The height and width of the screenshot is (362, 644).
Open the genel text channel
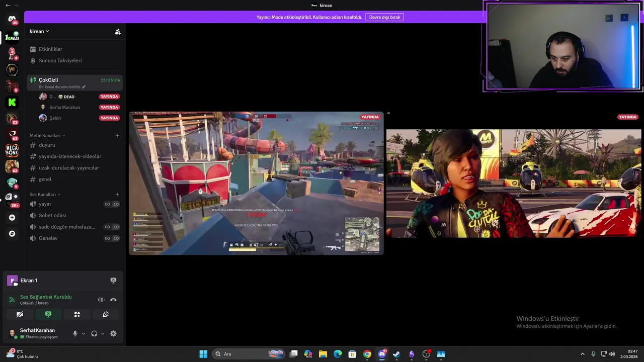pos(74,179)
